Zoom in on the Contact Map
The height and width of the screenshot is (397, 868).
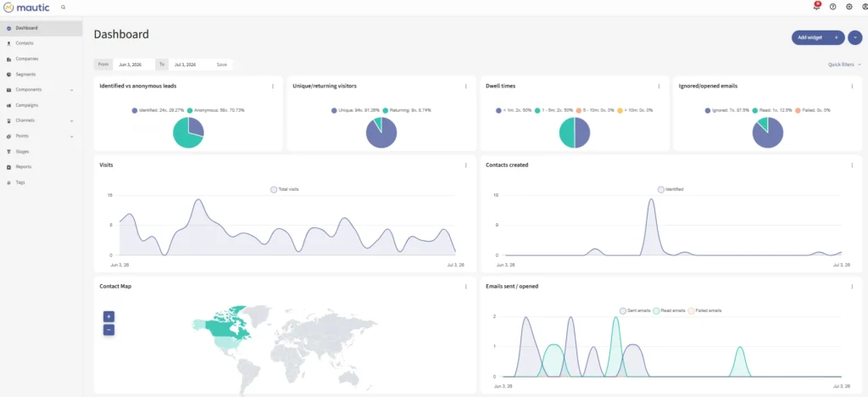(108, 316)
